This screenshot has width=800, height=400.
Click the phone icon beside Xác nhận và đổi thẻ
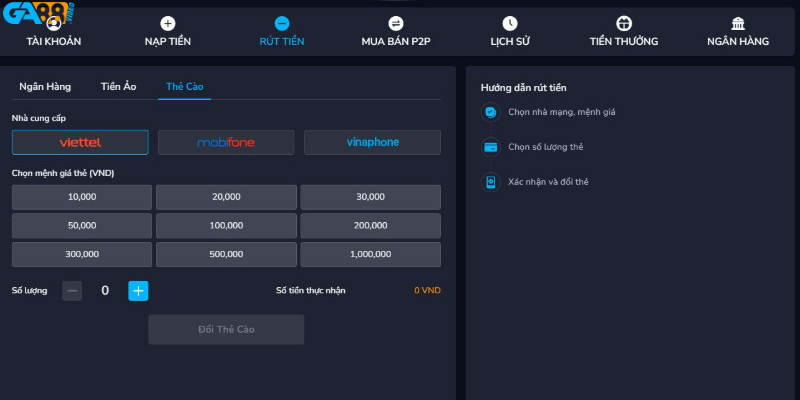pos(491,182)
